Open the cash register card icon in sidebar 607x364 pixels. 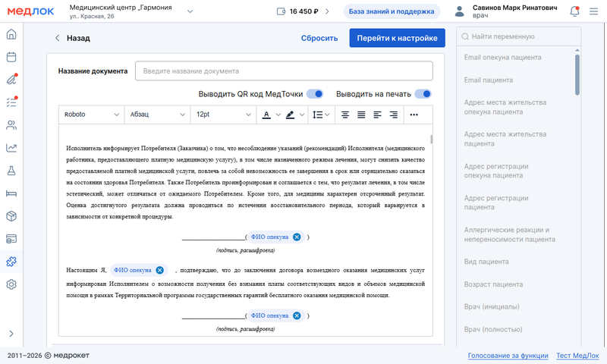point(11,239)
